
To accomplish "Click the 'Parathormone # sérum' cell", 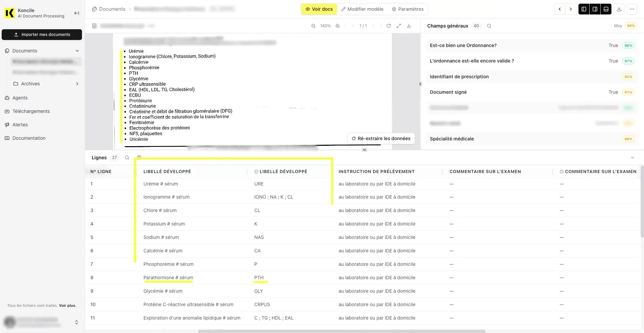I will (168, 278).
